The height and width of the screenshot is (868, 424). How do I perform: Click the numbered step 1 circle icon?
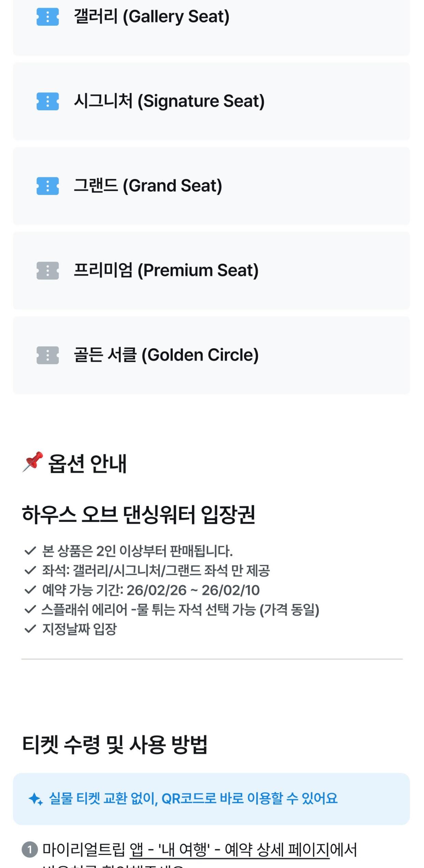coord(30,849)
